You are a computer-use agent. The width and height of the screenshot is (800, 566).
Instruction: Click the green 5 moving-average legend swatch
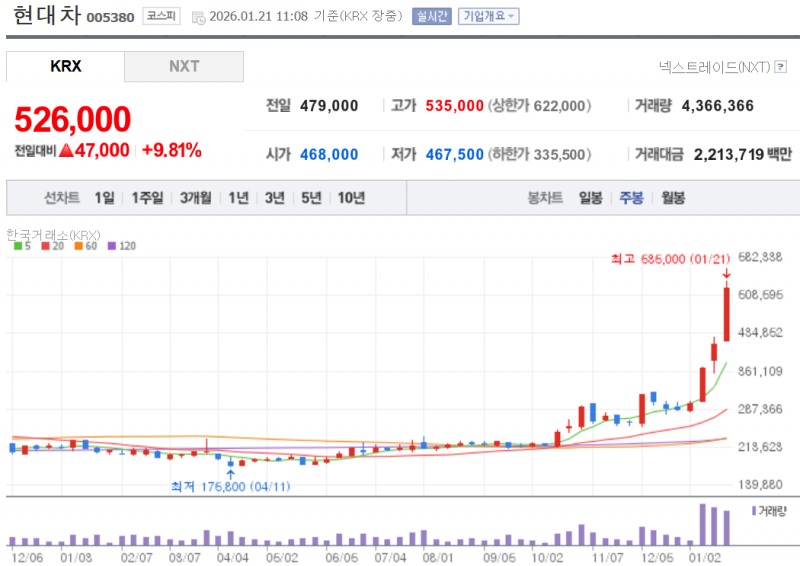[18, 246]
